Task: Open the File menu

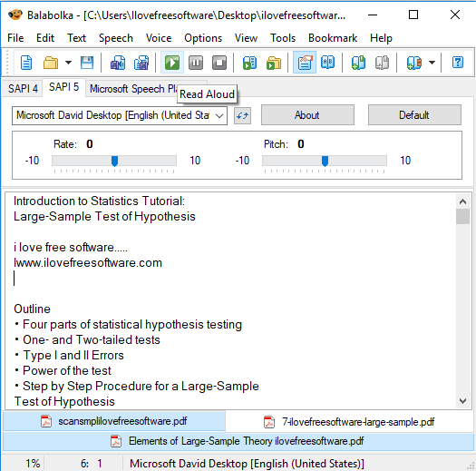Action: pyautogui.click(x=15, y=38)
